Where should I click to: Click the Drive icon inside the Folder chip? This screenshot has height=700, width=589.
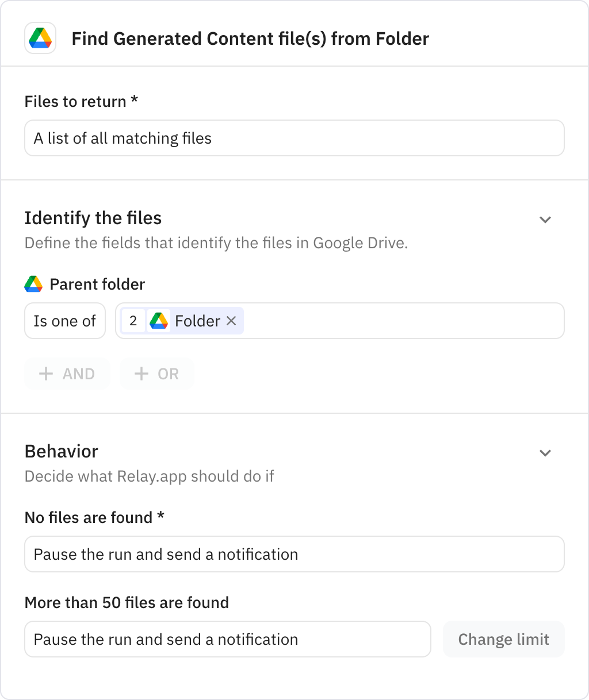point(159,321)
